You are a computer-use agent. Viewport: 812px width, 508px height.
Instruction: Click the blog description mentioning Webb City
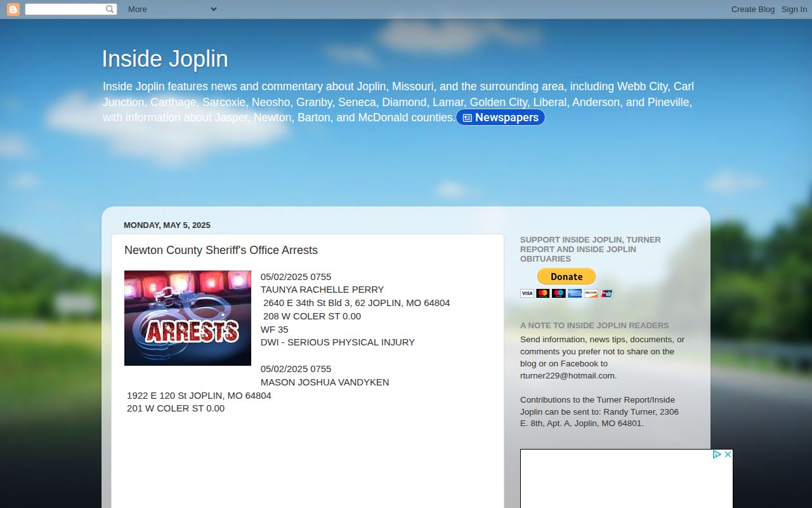(x=398, y=102)
